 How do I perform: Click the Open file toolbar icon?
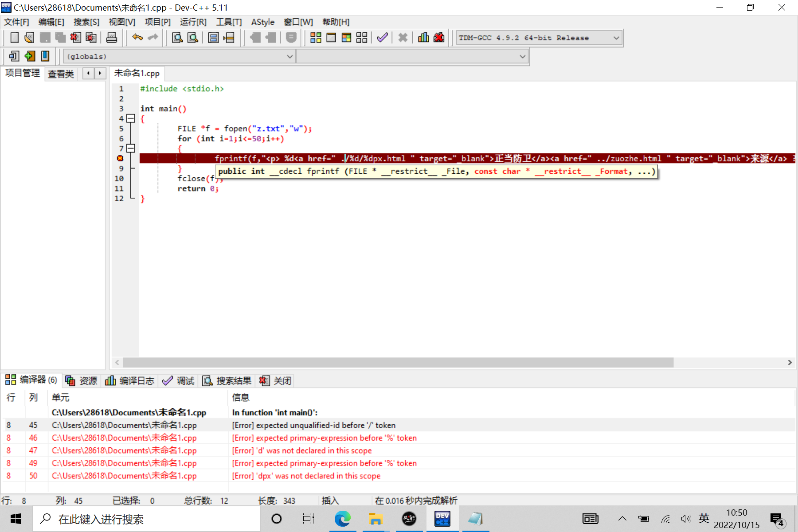click(29, 38)
